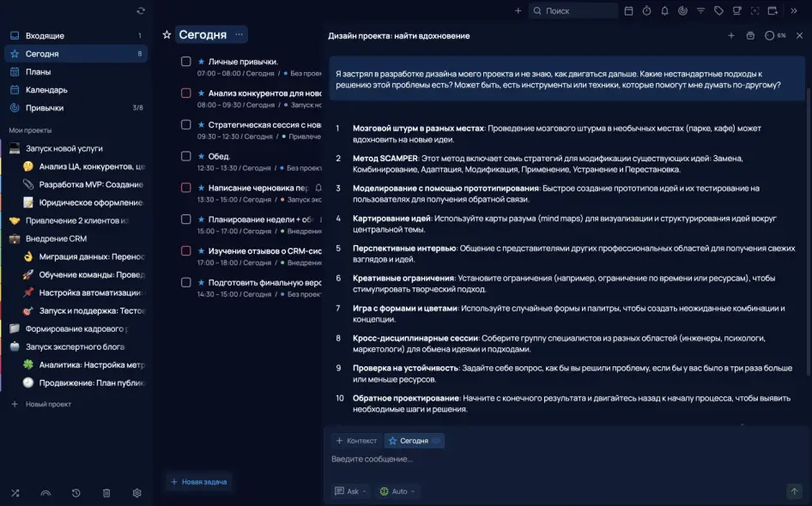Click the 'Новая задача' button

click(198, 482)
